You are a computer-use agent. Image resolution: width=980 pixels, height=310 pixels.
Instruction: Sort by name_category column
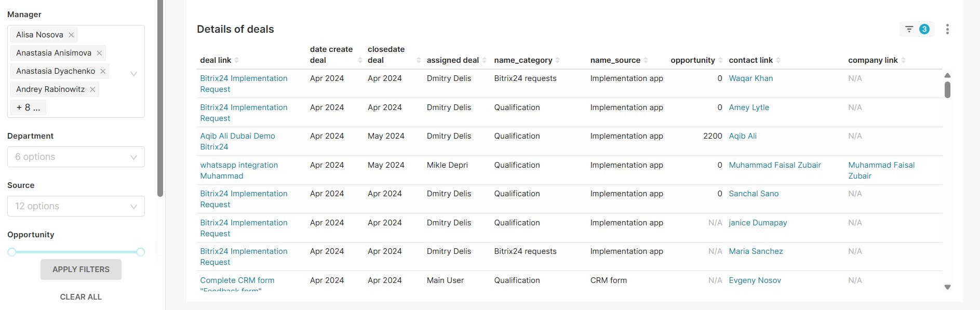[557, 60]
